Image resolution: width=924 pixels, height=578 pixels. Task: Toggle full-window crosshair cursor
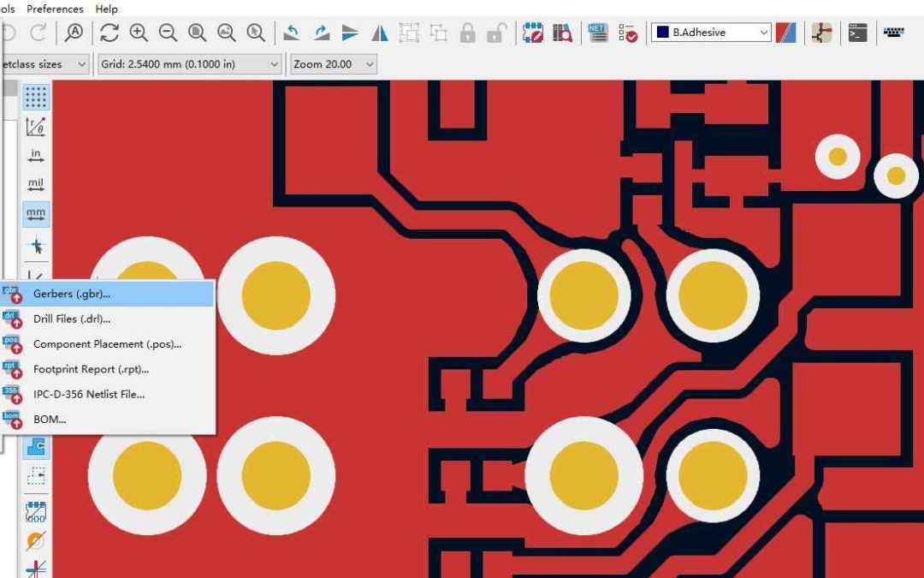point(36,245)
